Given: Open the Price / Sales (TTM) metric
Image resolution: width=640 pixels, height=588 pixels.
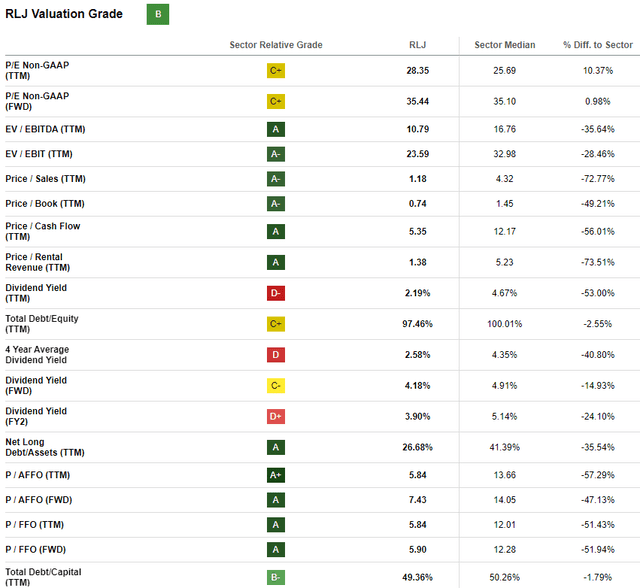Looking at the screenshot, I should (x=45, y=179).
